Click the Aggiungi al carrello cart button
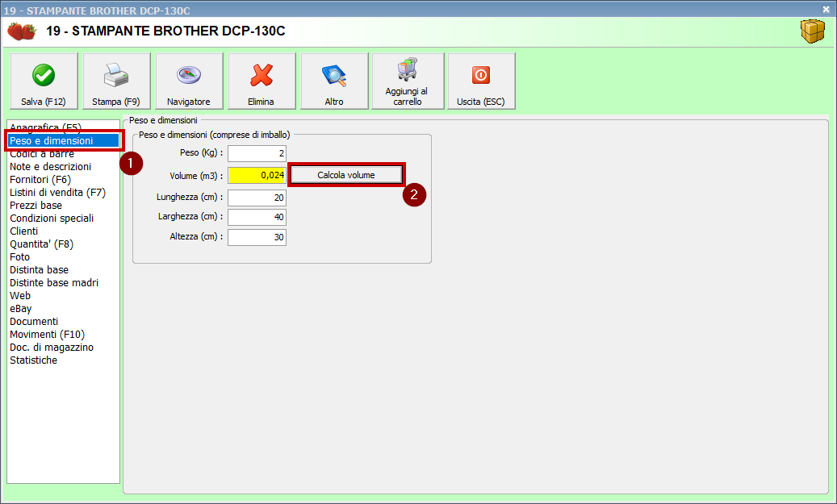The height and width of the screenshot is (504, 837). click(408, 81)
